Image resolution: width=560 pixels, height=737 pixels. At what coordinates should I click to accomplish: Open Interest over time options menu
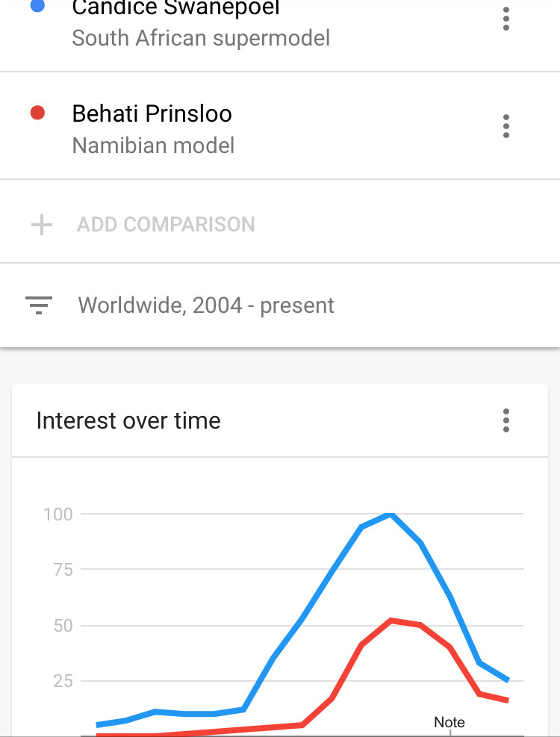click(506, 420)
